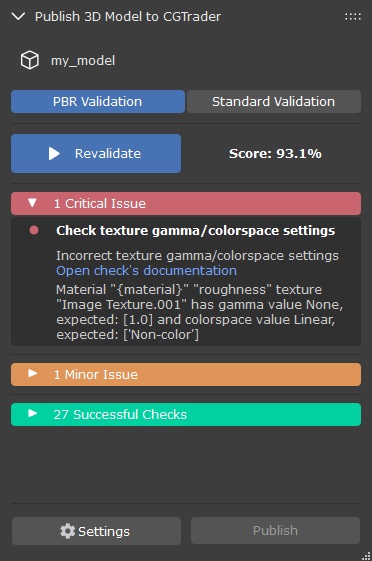This screenshot has width=372, height=561.
Task: Click the Publish button
Action: tap(275, 531)
